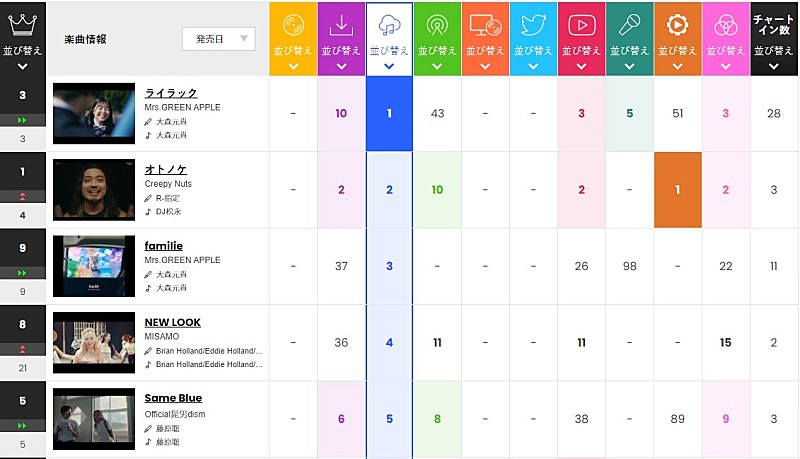800x459 pixels.
Task: Play the NEW LOOK video thumbnail
Action: click(94, 343)
